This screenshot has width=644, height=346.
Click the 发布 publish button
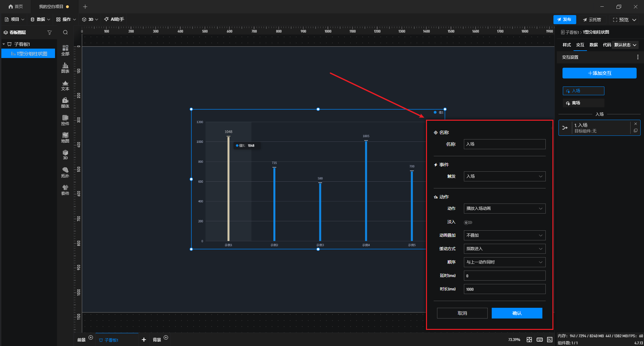[565, 19]
